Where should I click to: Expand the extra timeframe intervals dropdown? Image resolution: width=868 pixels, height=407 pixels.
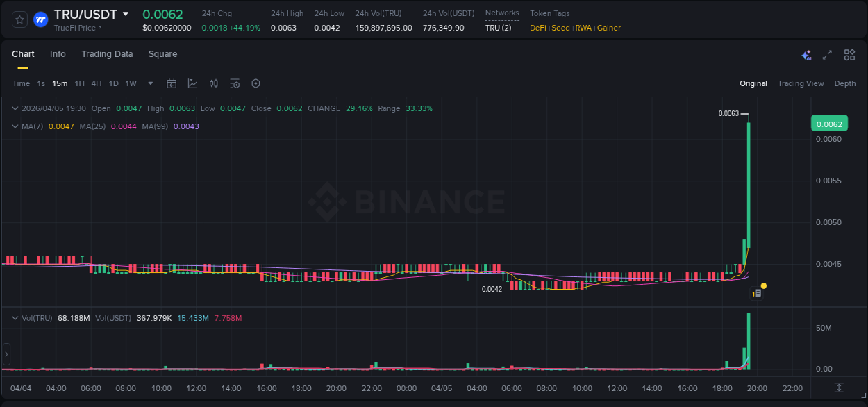(149, 83)
